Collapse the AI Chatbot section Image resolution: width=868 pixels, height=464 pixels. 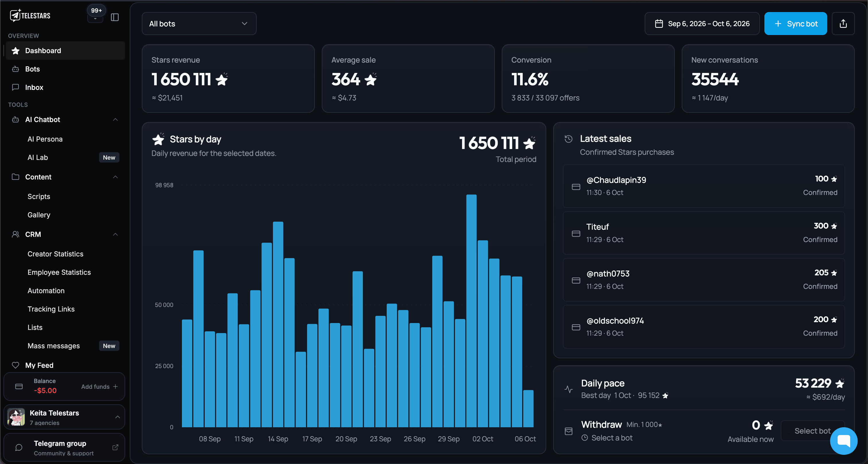point(115,120)
